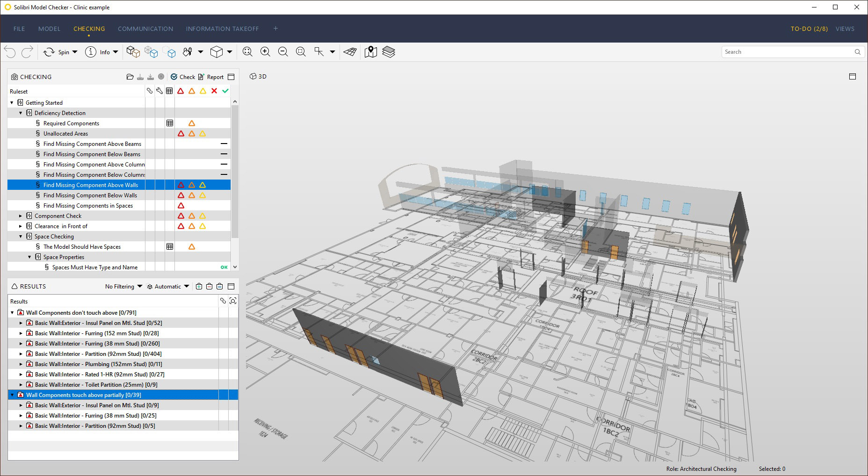Screen dimensions: 868x476
Task: Click into the Search field
Action: click(792, 52)
